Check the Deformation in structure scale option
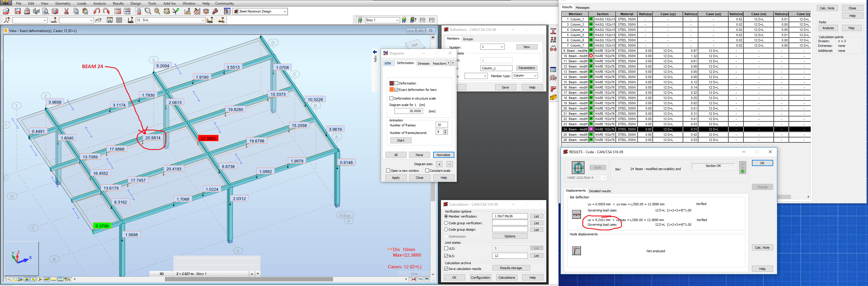The height and width of the screenshot is (286, 868). tap(391, 98)
